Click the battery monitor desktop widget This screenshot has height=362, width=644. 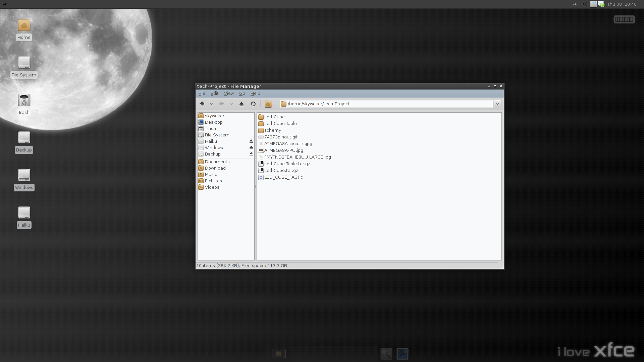(x=624, y=19)
